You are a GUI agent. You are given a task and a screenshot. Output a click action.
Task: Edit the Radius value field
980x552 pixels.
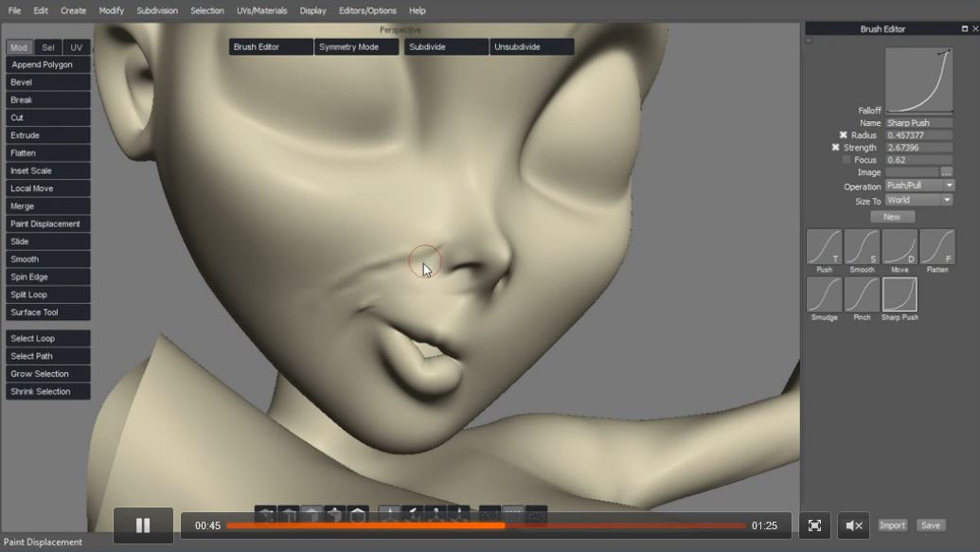click(x=918, y=135)
